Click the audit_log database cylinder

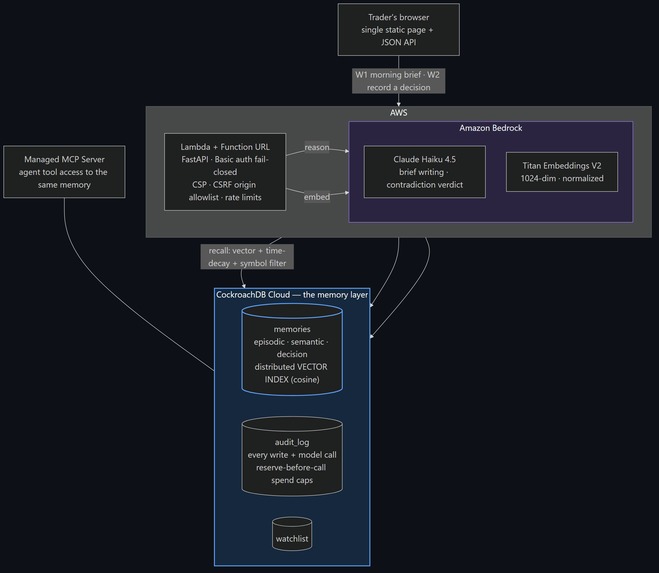pyautogui.click(x=292, y=457)
